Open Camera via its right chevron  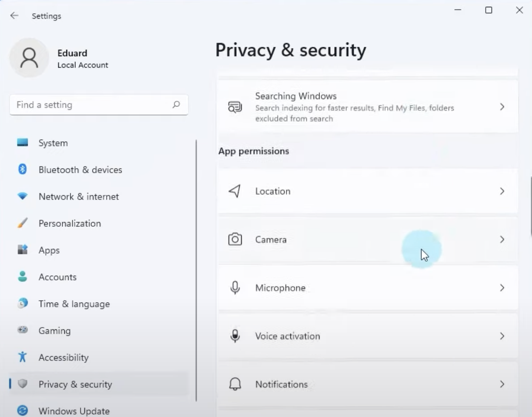pyautogui.click(x=502, y=239)
